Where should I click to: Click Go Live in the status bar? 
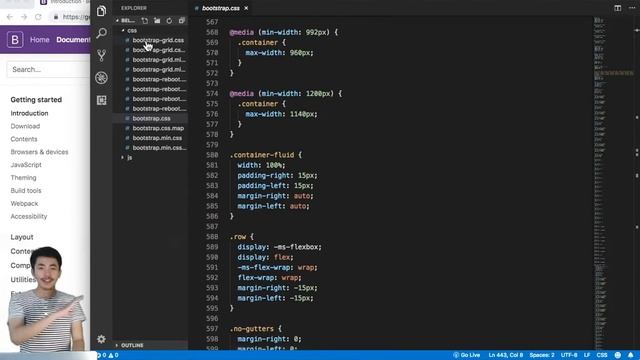467,355
